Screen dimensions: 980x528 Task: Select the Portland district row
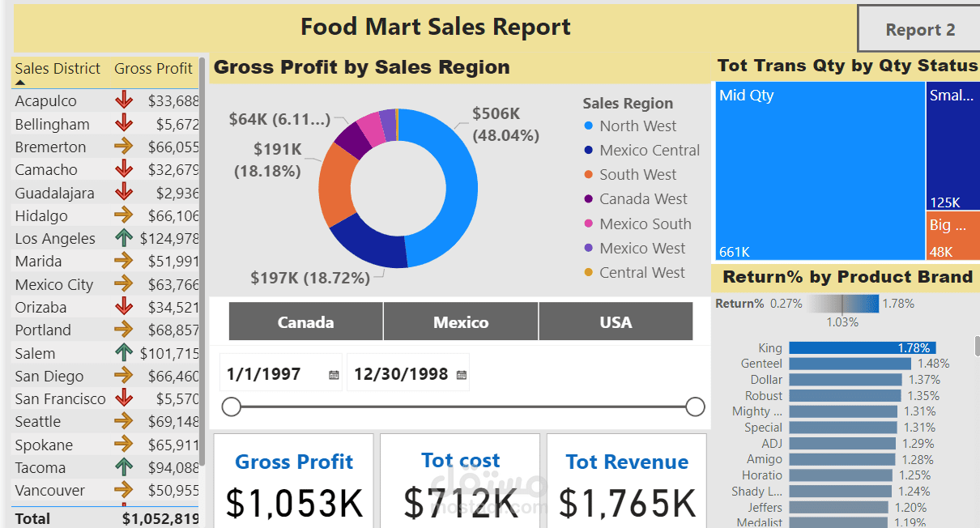tap(105, 330)
